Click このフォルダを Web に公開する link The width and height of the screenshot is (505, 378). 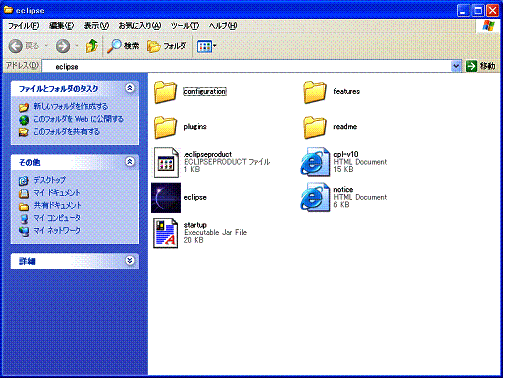78,119
